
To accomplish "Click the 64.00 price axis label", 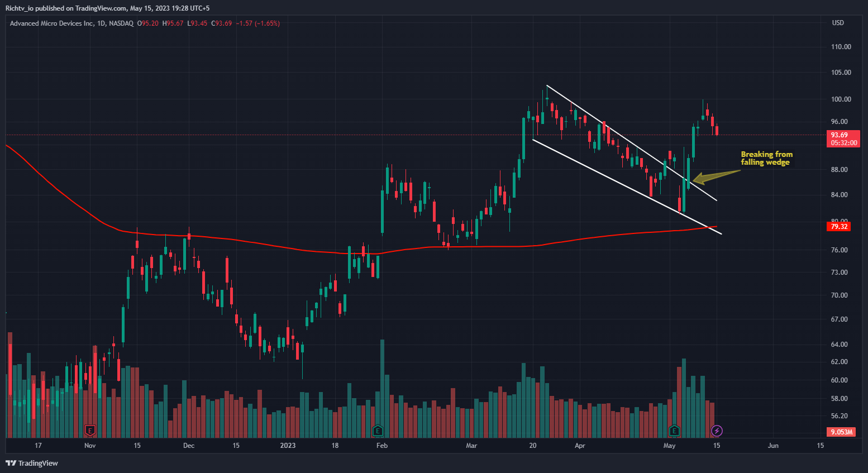I will pyautogui.click(x=840, y=345).
